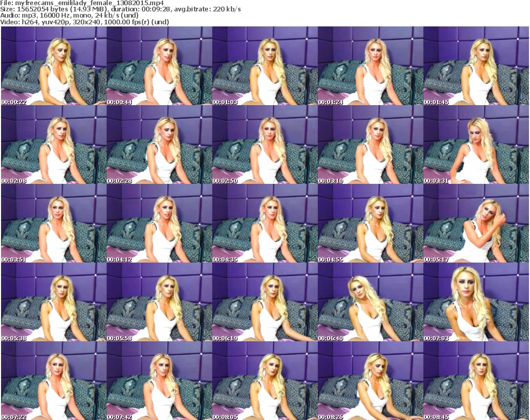Pick the thumbnail stamped 00:08:26
This screenshot has width=530, height=420.
371,381
